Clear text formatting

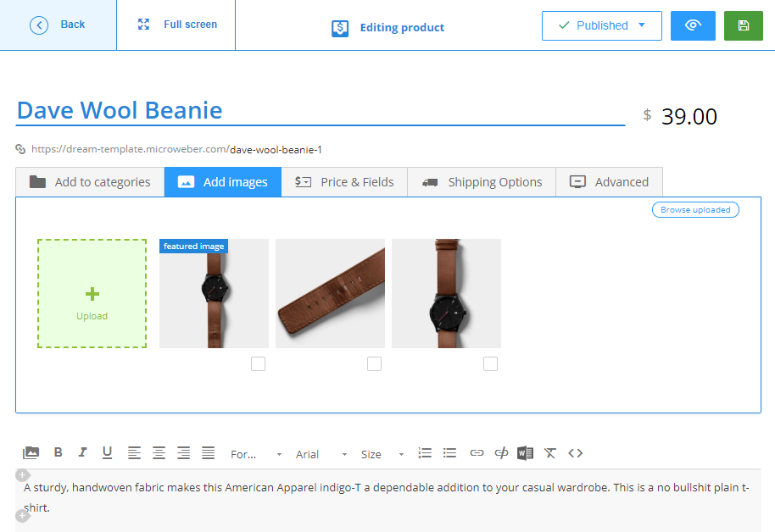coord(550,453)
